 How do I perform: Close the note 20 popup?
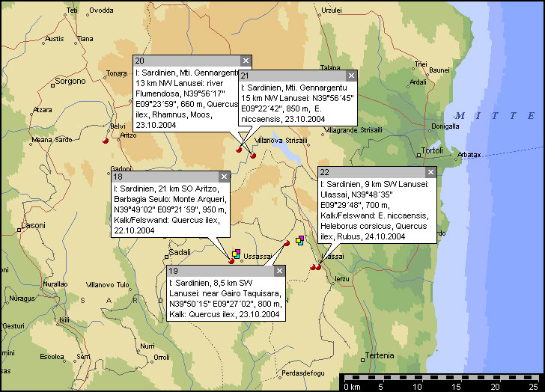click(245, 61)
